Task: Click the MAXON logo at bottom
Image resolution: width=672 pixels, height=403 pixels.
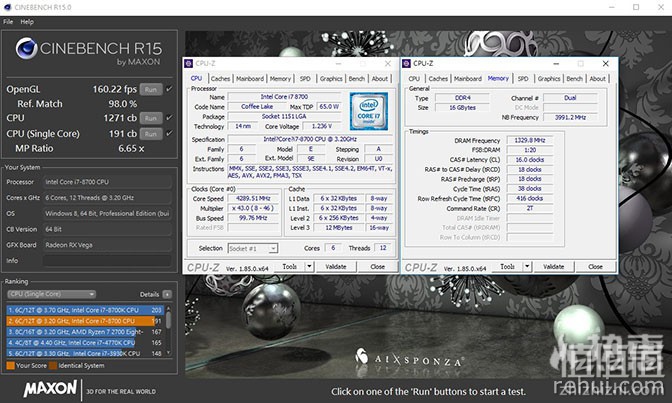Action: click(50, 389)
